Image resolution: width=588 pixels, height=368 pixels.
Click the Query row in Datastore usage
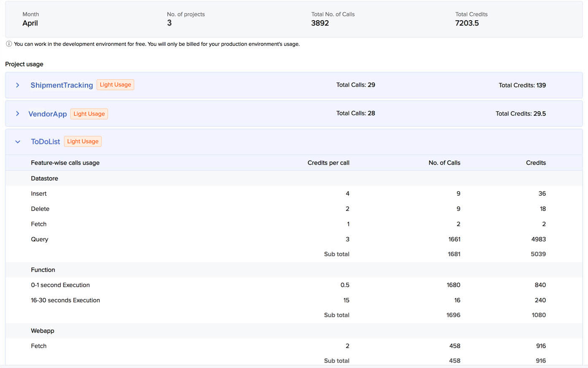click(39, 239)
